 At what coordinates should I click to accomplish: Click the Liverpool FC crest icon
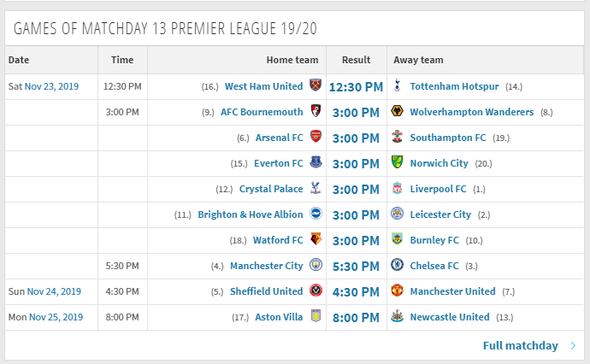tap(397, 188)
